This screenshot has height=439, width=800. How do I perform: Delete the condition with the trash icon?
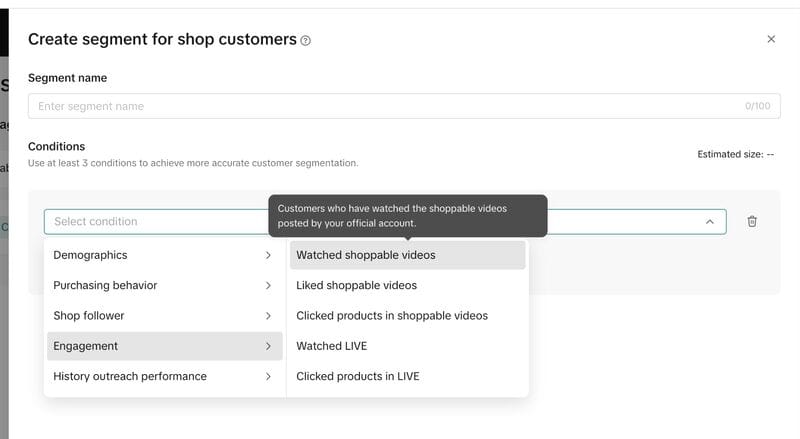click(752, 221)
